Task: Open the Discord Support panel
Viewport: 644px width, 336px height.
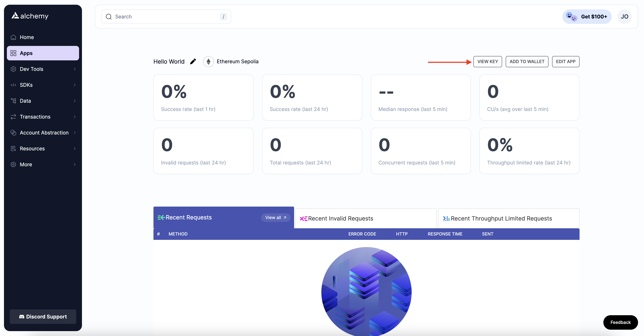Action: tap(43, 316)
